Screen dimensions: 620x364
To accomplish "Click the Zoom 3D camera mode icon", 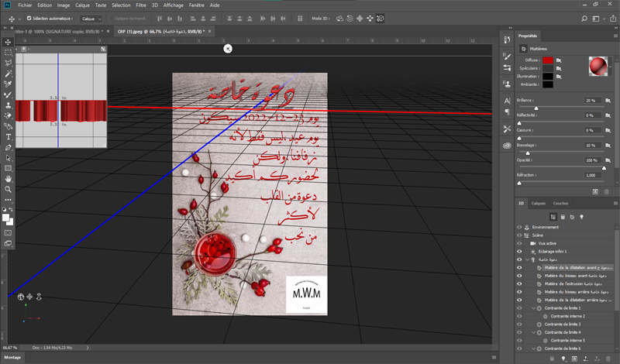I will 380,19.
